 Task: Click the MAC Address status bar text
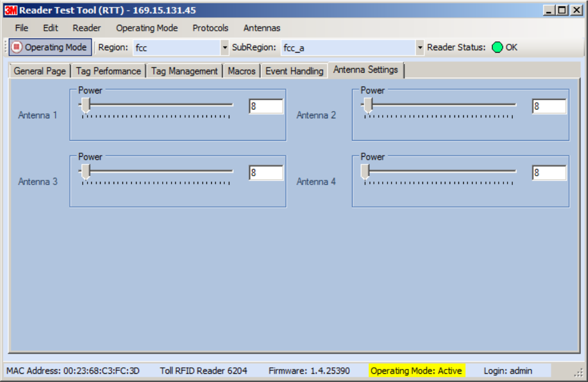tap(73, 371)
